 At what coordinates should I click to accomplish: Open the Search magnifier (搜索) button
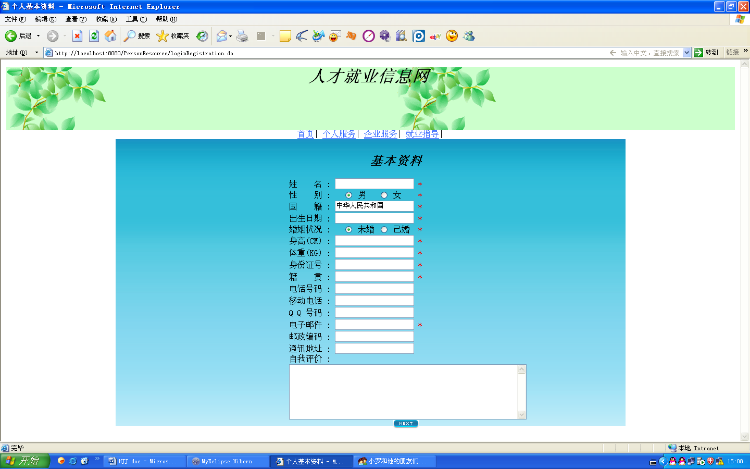click(137, 36)
